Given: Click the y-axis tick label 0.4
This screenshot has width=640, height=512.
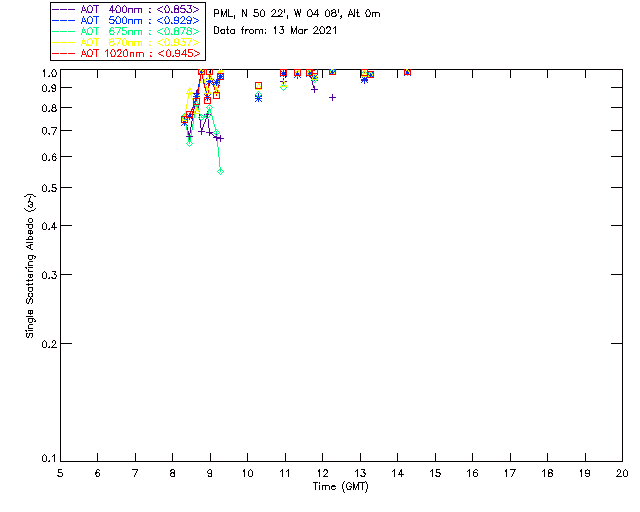Looking at the screenshot, I should 49,226.
